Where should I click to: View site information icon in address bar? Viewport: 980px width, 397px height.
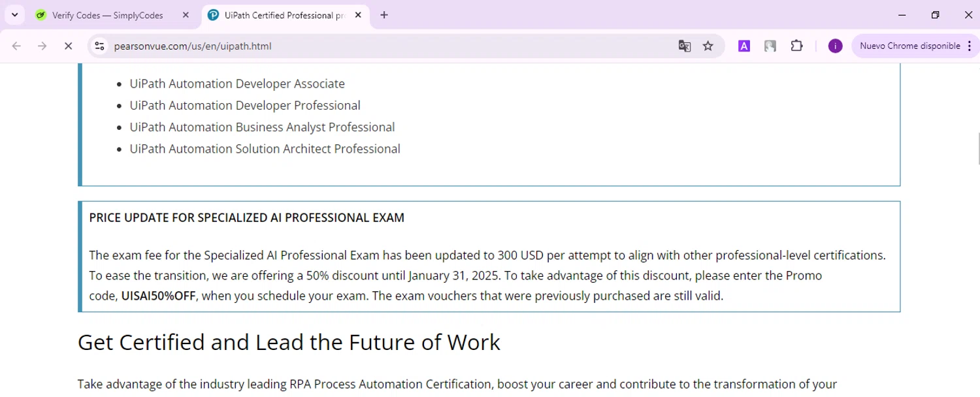99,46
